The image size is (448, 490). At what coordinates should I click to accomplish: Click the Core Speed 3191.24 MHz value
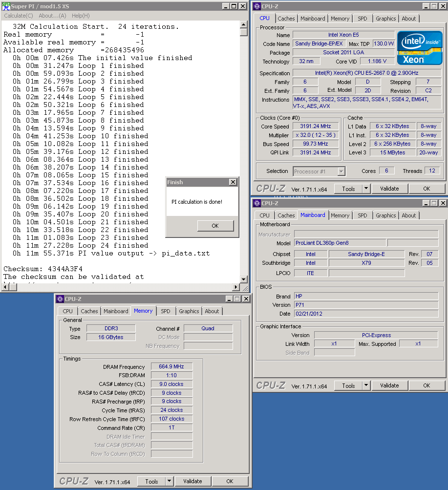pyautogui.click(x=315, y=126)
